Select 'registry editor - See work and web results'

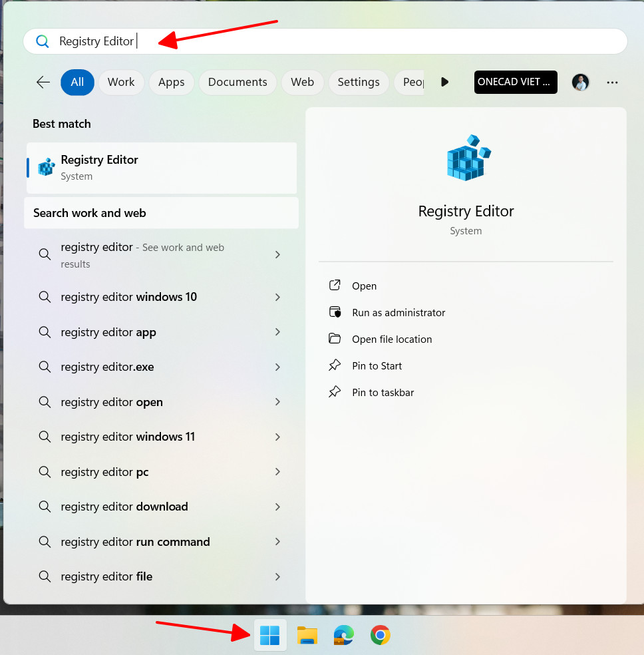[162, 255]
